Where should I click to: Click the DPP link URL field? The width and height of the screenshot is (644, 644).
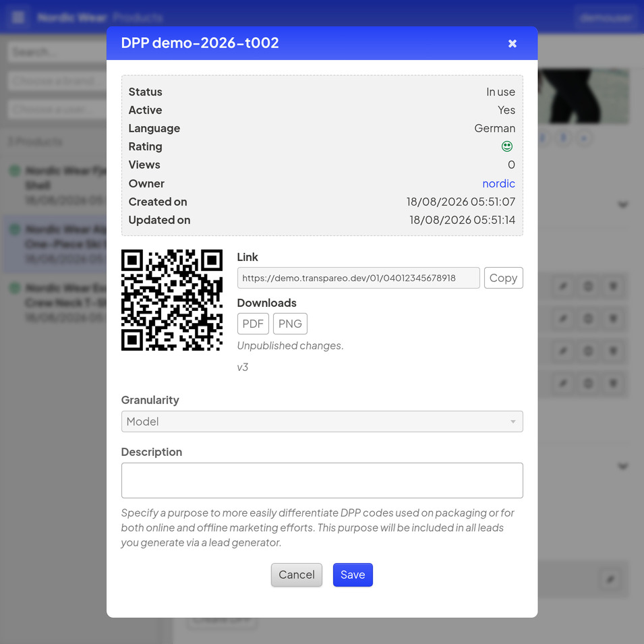click(x=358, y=278)
